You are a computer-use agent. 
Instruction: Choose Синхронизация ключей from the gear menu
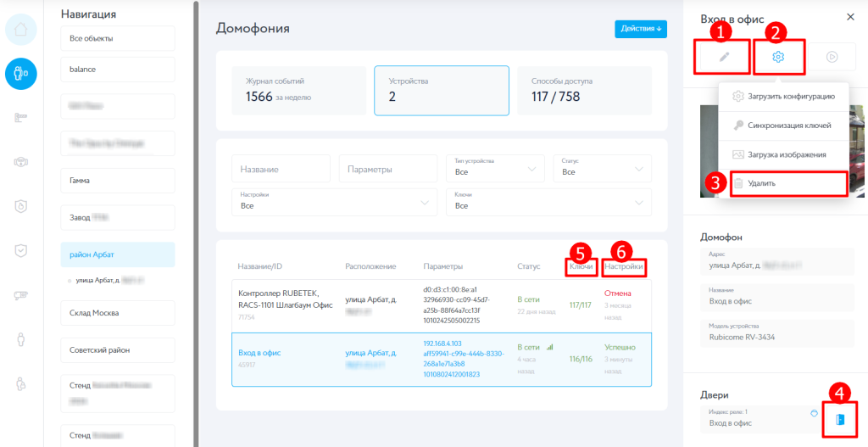click(x=783, y=126)
